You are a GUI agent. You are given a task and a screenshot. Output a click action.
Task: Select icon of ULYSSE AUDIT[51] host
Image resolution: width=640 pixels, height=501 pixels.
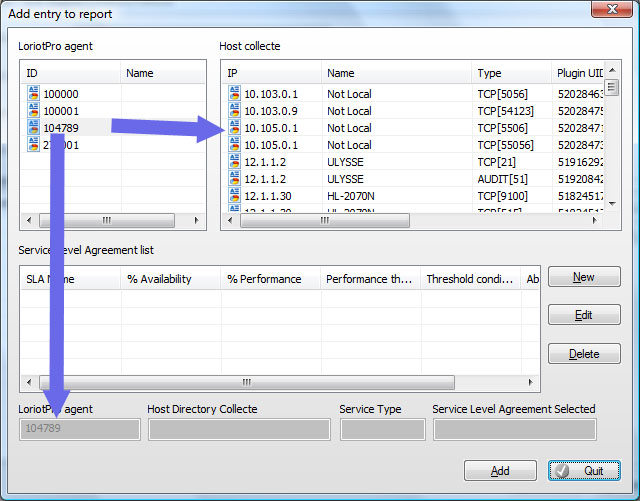point(233,179)
